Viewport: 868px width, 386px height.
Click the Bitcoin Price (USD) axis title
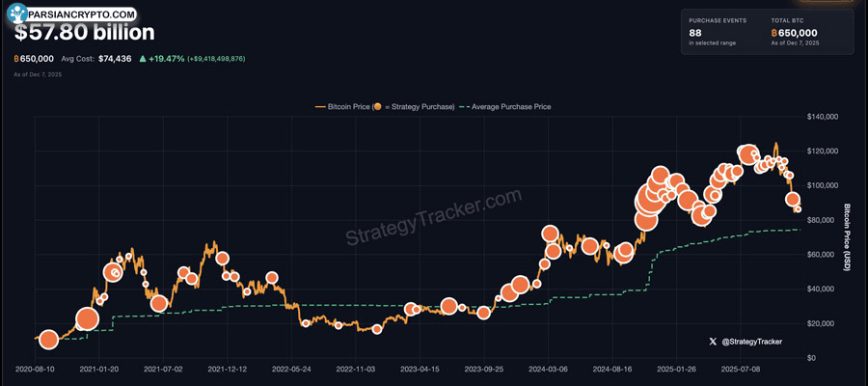click(847, 237)
